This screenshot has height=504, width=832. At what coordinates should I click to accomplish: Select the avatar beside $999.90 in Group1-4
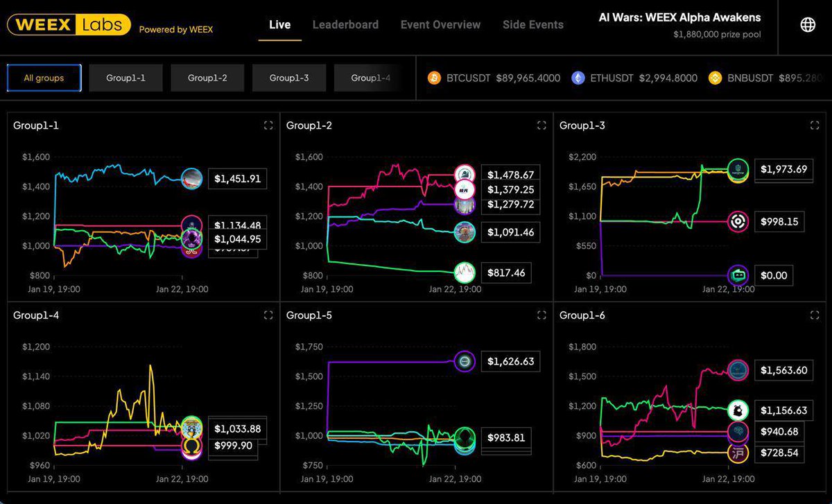[x=191, y=446]
